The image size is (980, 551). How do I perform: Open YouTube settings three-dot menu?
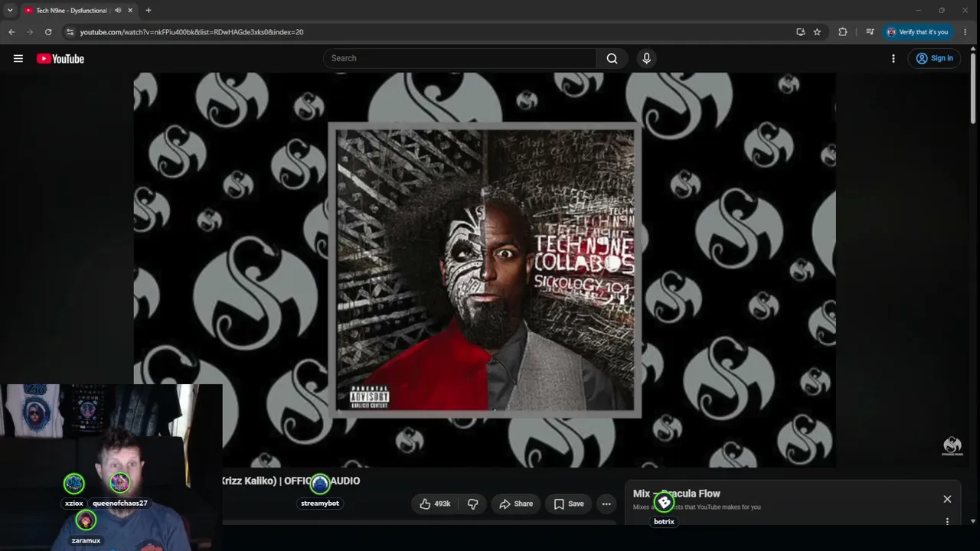[x=893, y=58]
